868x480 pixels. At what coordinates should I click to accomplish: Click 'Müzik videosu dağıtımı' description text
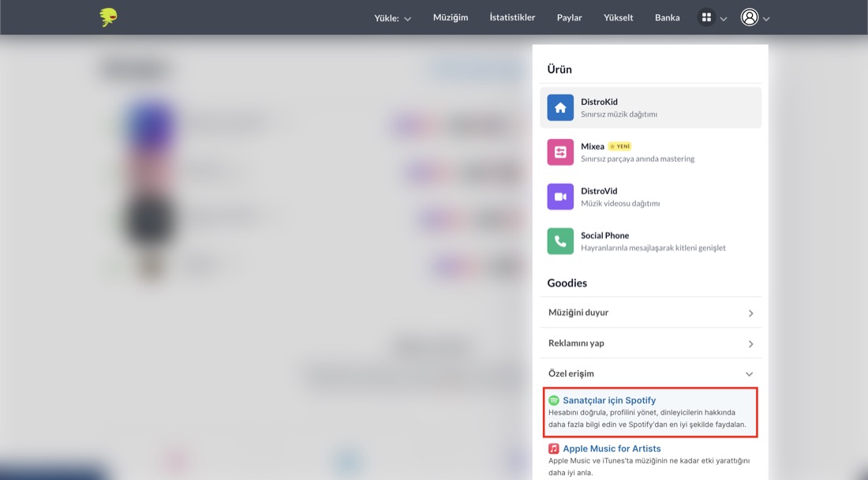[620, 204]
